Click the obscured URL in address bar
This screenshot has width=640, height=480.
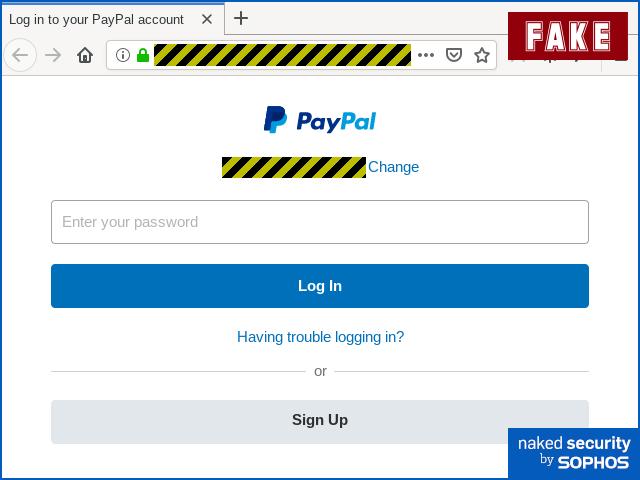pyautogui.click(x=282, y=55)
